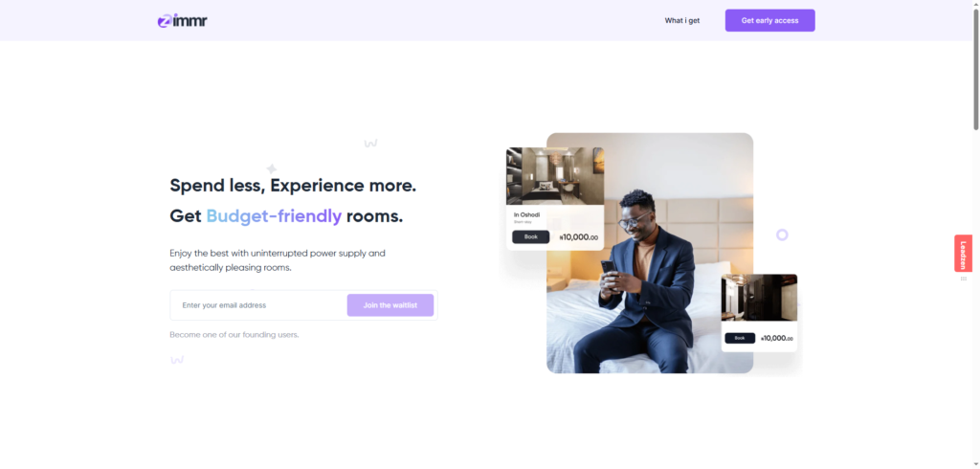Viewport: 980px width, 469px height.
Task: Click the grip dots below Leadzen tab
Action: click(x=963, y=279)
